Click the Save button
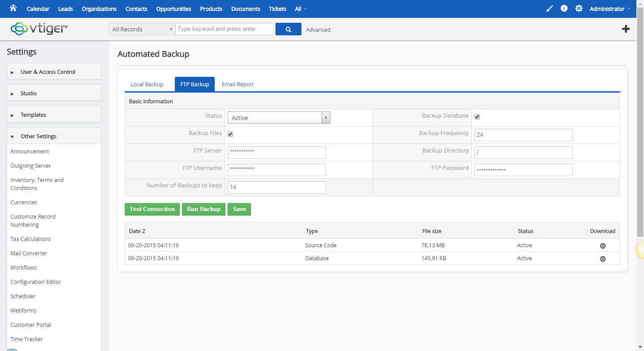 pyautogui.click(x=239, y=209)
